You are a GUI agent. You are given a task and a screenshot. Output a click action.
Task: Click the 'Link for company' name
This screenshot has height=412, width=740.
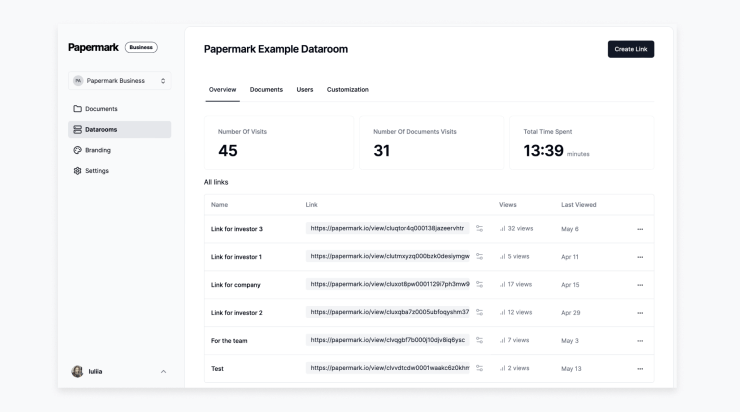pyautogui.click(x=235, y=285)
